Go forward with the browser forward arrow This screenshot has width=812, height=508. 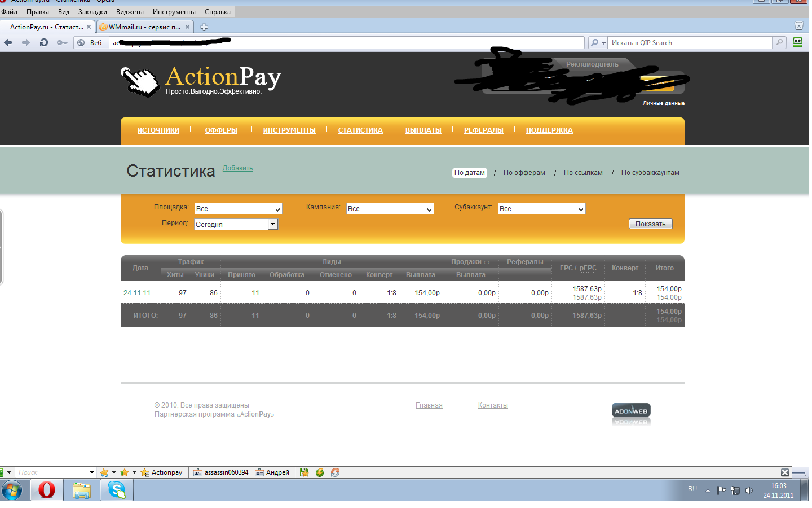point(26,42)
